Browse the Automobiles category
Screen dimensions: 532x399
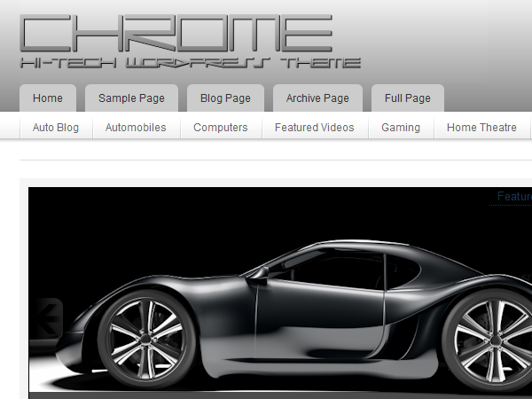click(x=136, y=127)
